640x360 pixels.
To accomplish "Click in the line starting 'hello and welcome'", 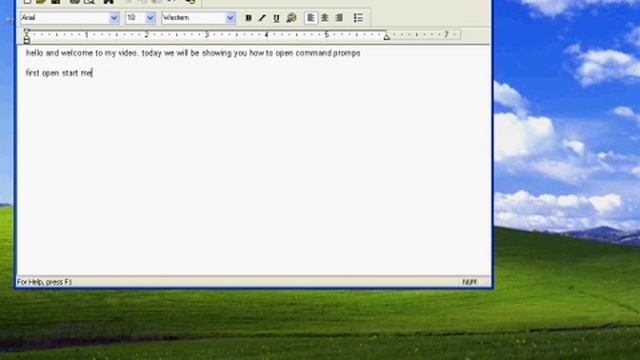I will (x=193, y=53).
